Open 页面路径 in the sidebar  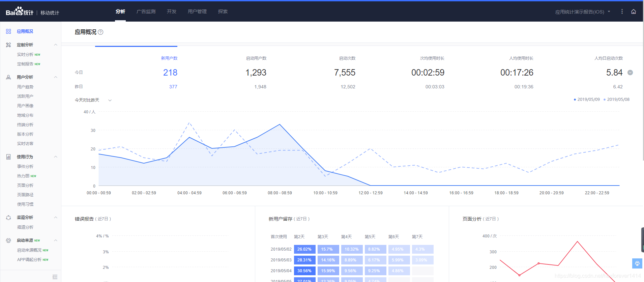[25, 195]
